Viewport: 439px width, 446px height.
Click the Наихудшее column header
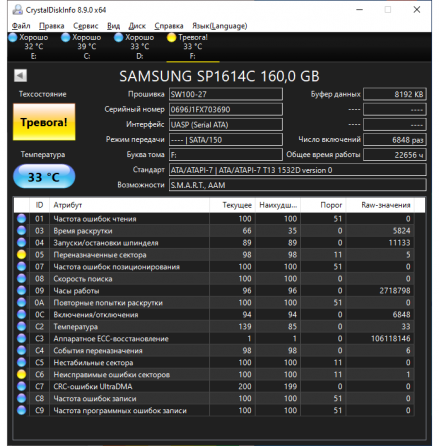[x=278, y=205]
